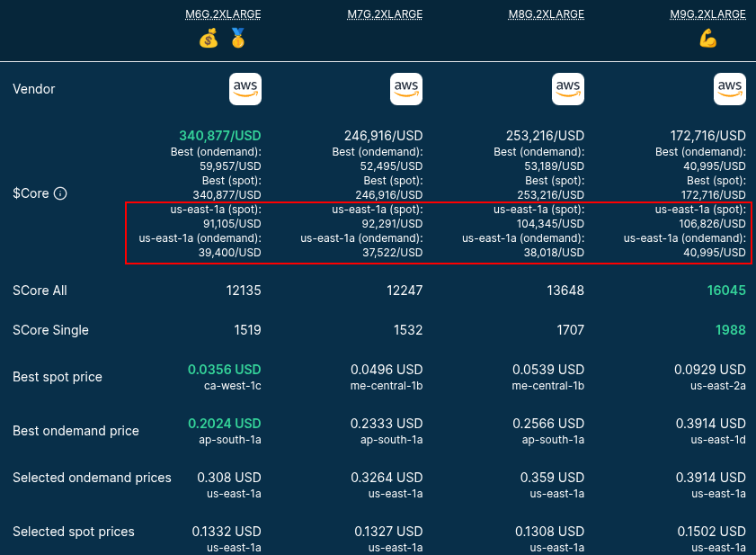Click the 106,826/USD us-east-1a spot value

pyautogui.click(x=712, y=224)
